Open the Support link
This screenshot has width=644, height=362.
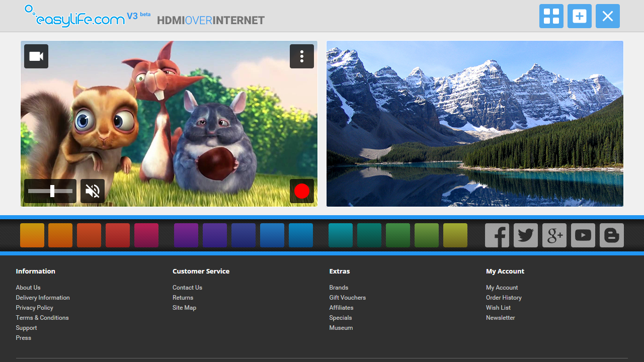point(27,328)
